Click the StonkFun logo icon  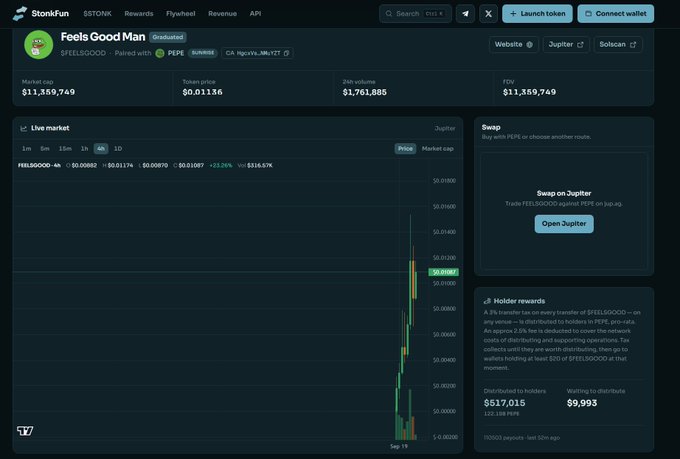click(x=20, y=13)
